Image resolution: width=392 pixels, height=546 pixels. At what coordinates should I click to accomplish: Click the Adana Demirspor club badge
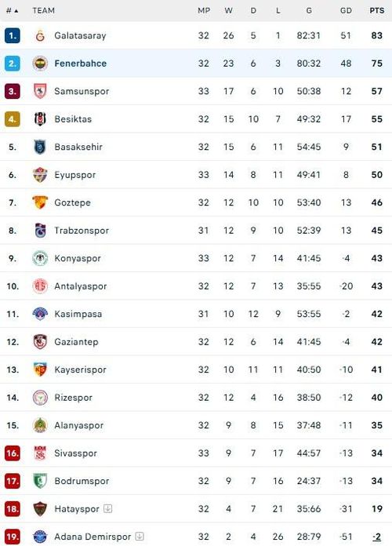click(x=40, y=537)
